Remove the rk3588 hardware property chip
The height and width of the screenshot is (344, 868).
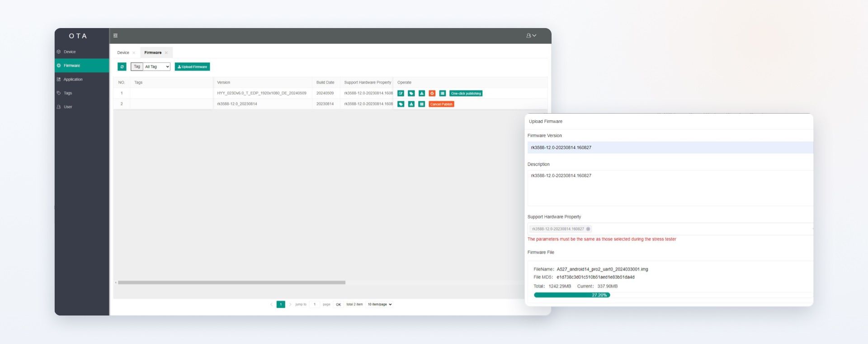[588, 229]
